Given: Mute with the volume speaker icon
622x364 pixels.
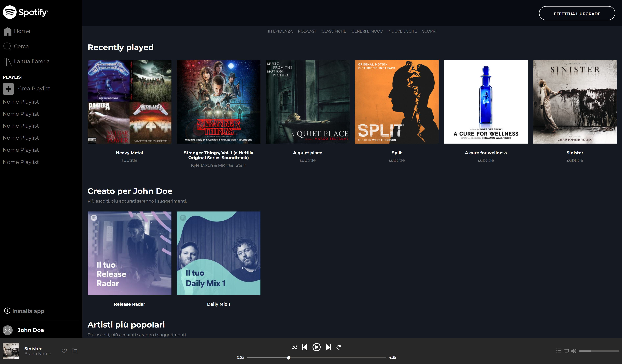Looking at the screenshot, I should 574,351.
